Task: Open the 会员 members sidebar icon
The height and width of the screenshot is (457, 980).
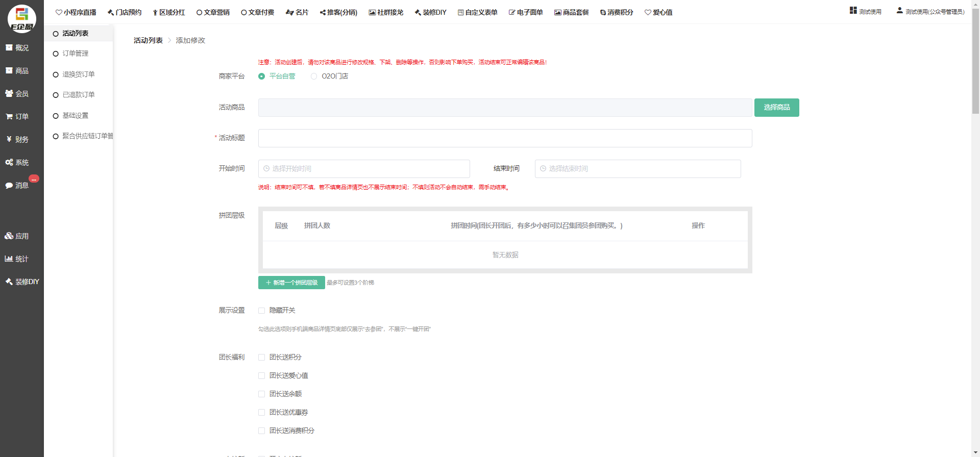Action: [x=17, y=94]
